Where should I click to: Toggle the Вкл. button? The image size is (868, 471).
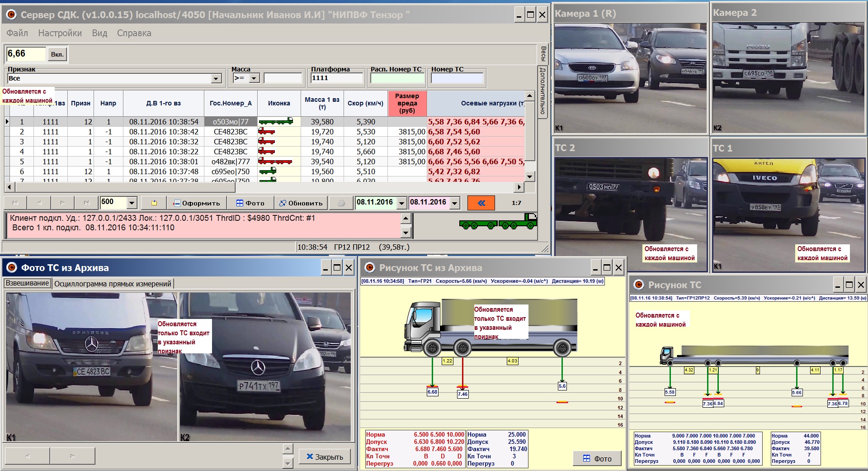click(x=57, y=54)
